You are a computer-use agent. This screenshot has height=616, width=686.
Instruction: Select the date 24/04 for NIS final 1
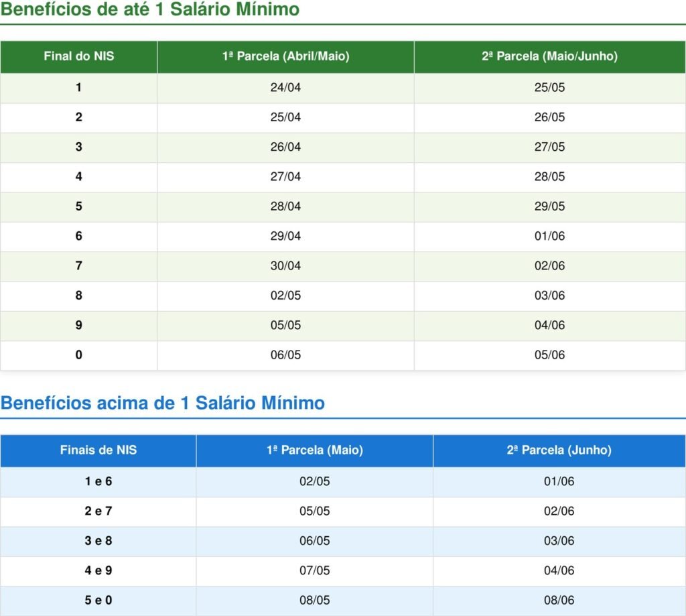285,87
